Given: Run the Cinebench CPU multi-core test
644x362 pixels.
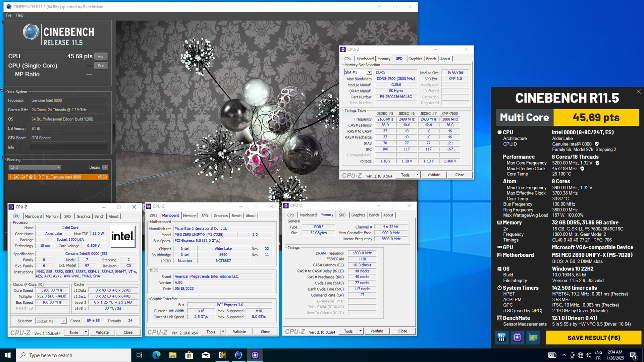Looking at the screenshot, I should click(101, 56).
